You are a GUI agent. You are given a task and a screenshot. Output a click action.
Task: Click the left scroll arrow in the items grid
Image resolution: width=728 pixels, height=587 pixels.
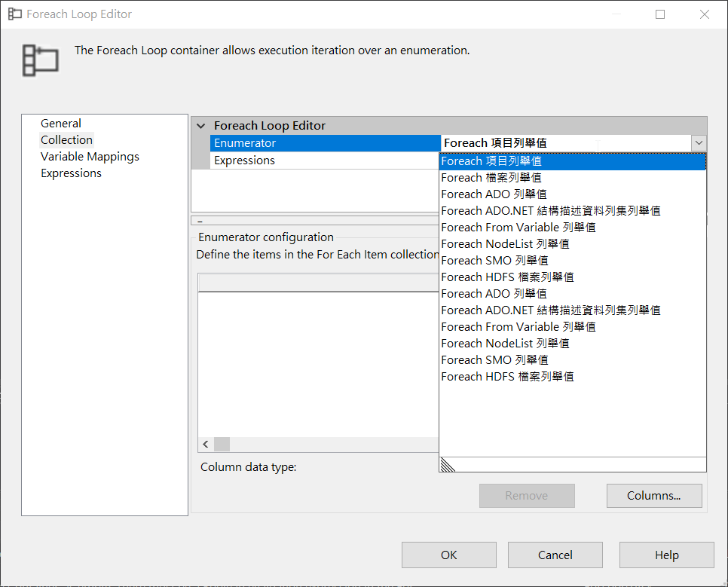click(x=206, y=444)
